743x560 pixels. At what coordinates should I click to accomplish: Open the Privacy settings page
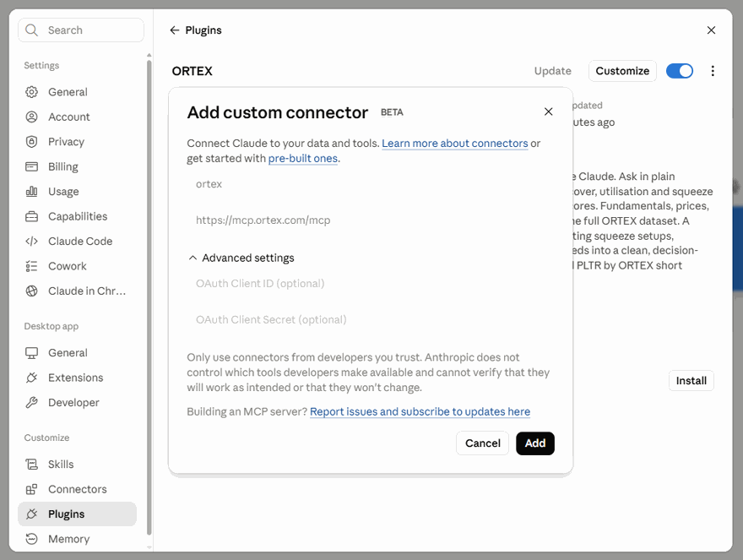77,141
